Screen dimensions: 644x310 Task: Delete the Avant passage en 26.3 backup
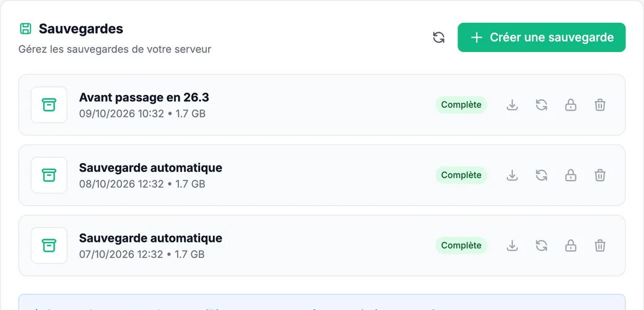[x=600, y=105]
